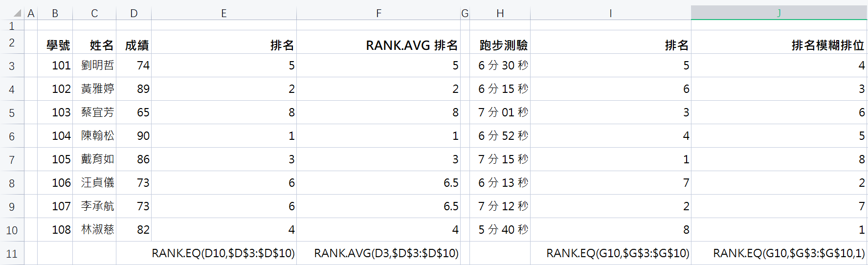Select column E rank cell for 陳翰松
868x265 pixels.
click(224, 136)
